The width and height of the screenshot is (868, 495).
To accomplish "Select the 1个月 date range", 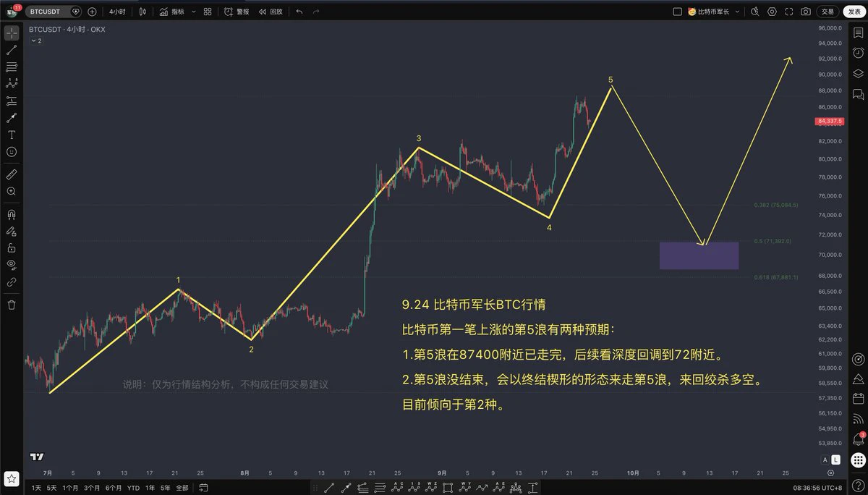I will pos(70,488).
